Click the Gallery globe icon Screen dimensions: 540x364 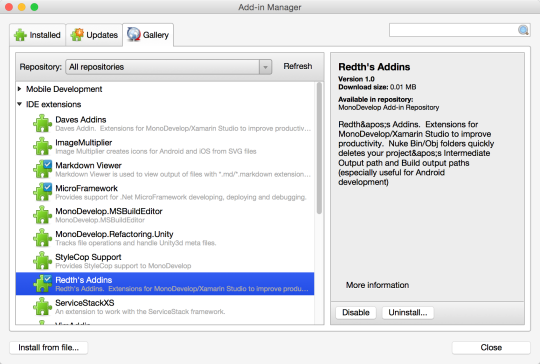[134, 34]
